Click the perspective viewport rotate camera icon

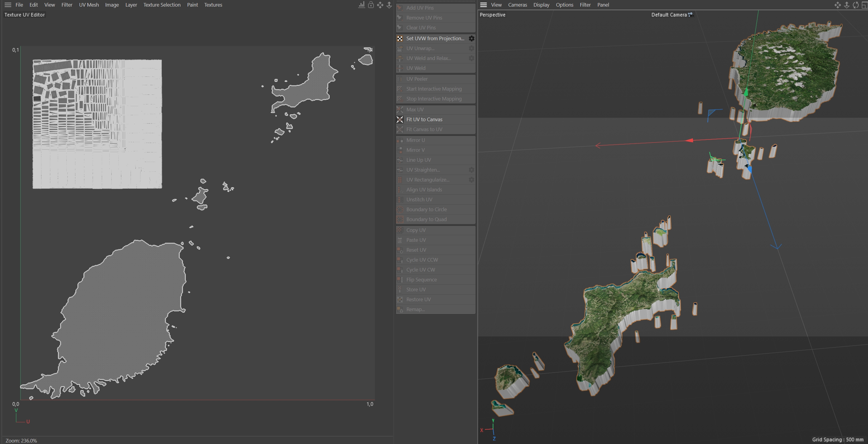click(x=855, y=5)
